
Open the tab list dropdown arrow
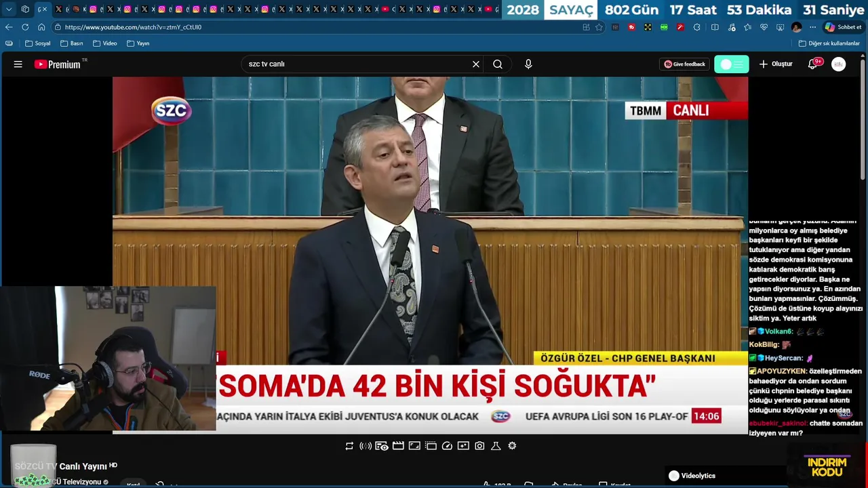tap(9, 9)
